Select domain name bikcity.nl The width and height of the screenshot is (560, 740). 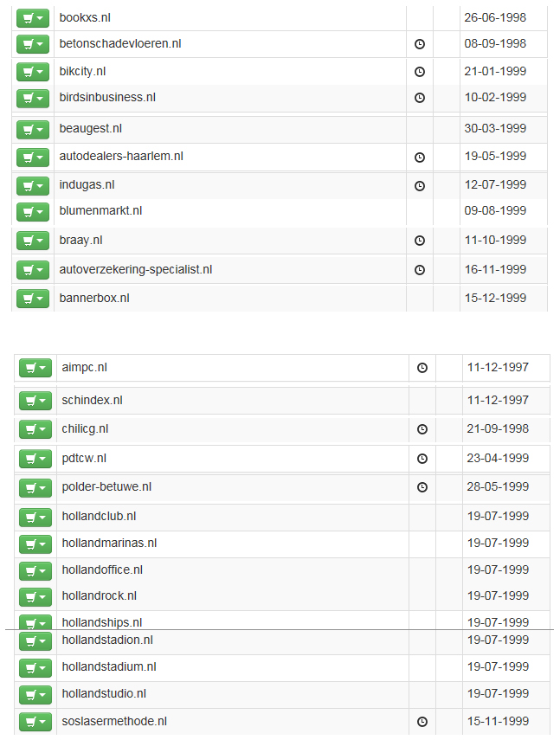point(82,71)
